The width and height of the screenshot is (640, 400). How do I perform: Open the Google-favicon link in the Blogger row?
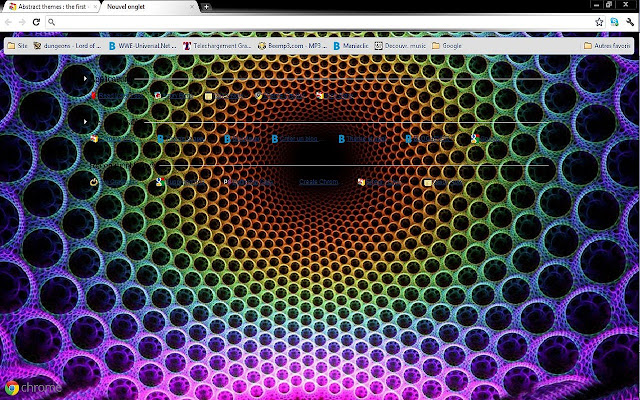486,139
